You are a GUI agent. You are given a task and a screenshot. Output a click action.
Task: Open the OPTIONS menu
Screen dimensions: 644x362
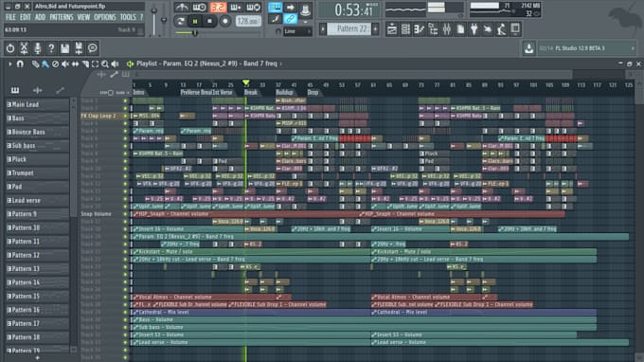(105, 17)
